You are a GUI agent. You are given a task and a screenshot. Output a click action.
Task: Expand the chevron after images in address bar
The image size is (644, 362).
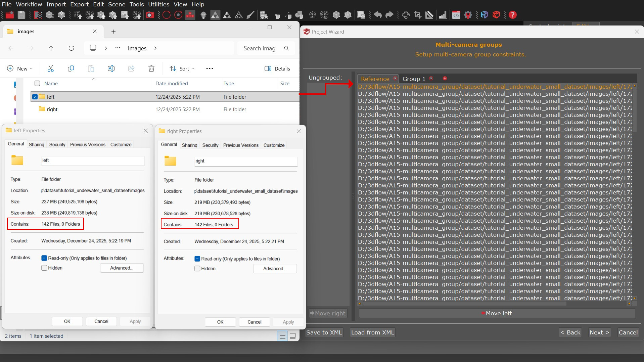(x=155, y=48)
